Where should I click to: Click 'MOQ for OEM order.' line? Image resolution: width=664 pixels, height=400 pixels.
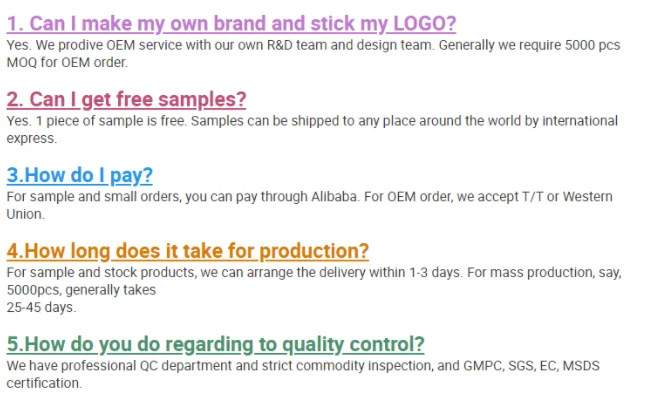[x=68, y=62]
